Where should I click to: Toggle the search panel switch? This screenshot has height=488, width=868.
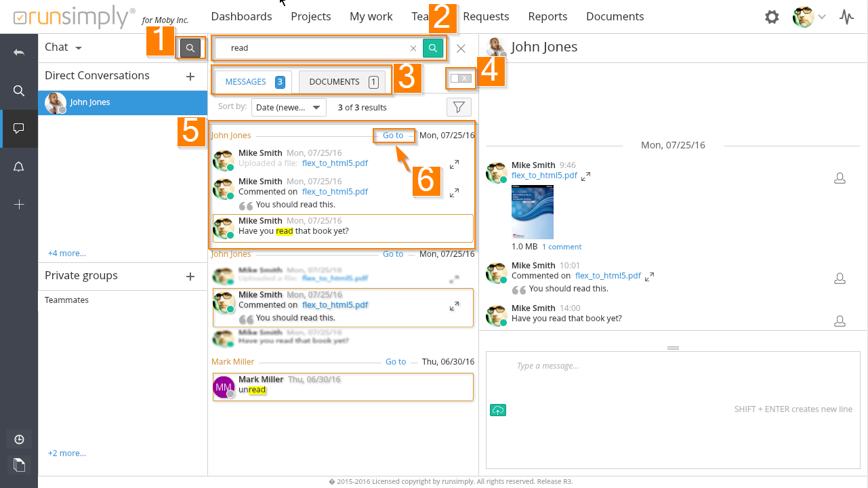click(x=460, y=79)
